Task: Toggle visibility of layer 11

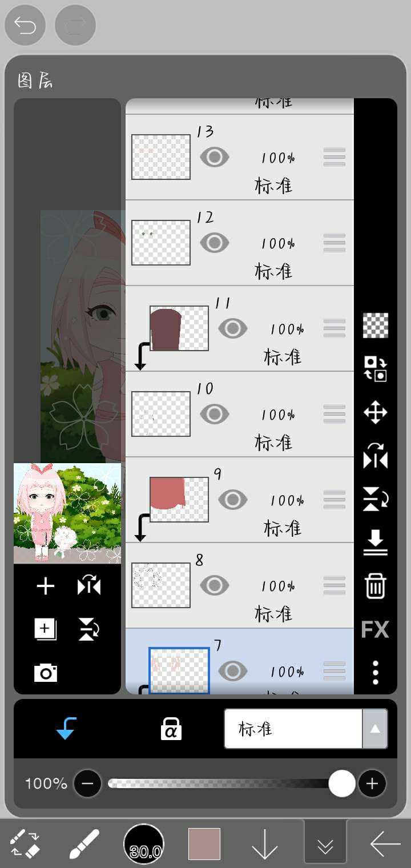Action: click(232, 328)
